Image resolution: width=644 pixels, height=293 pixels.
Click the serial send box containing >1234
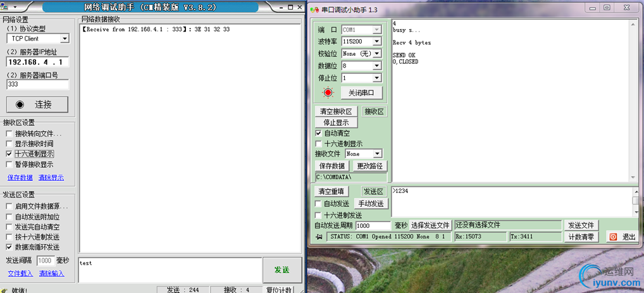click(512, 202)
